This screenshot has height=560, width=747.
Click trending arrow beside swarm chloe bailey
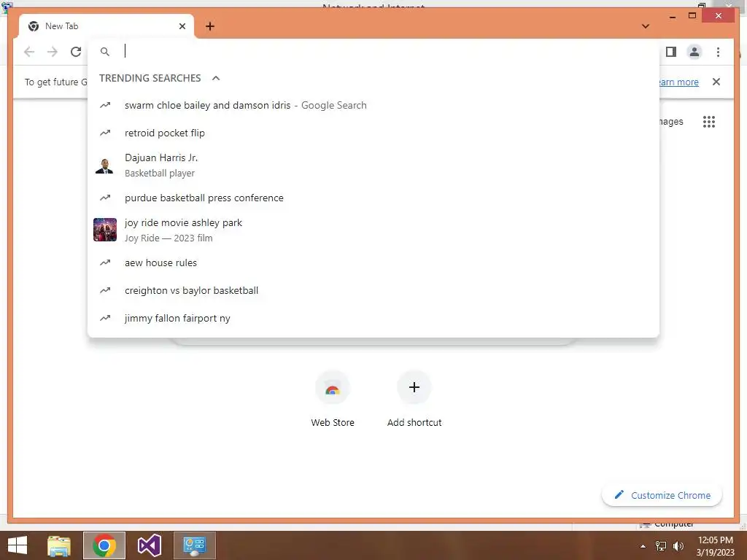tap(105, 105)
